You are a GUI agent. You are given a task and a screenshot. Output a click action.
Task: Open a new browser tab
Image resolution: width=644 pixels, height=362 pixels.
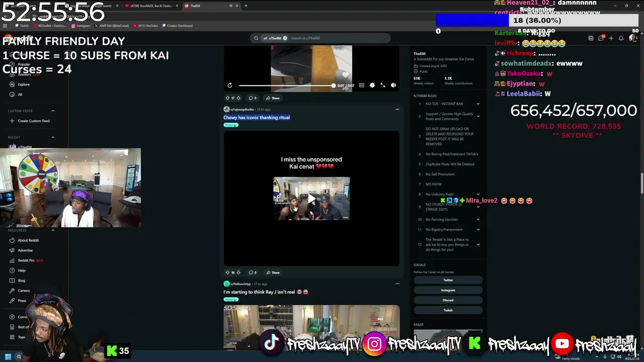tap(246, 6)
